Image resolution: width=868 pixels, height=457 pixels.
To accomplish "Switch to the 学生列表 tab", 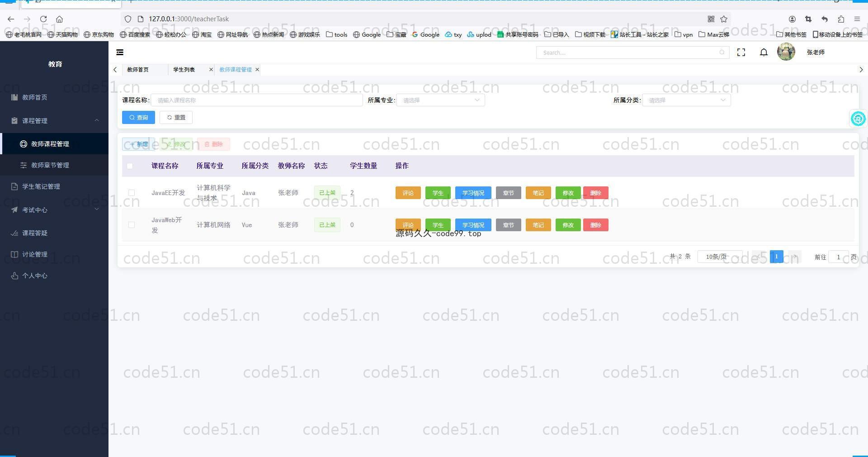I will [184, 70].
